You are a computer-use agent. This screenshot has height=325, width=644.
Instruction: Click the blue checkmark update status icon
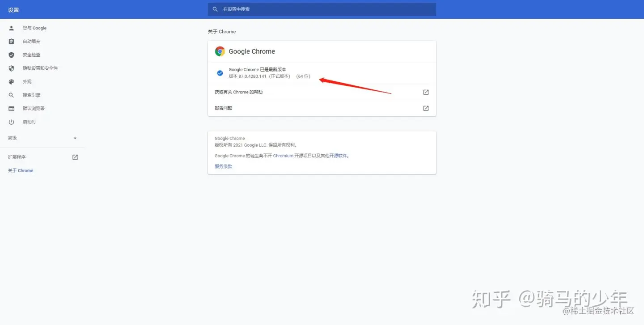click(220, 73)
